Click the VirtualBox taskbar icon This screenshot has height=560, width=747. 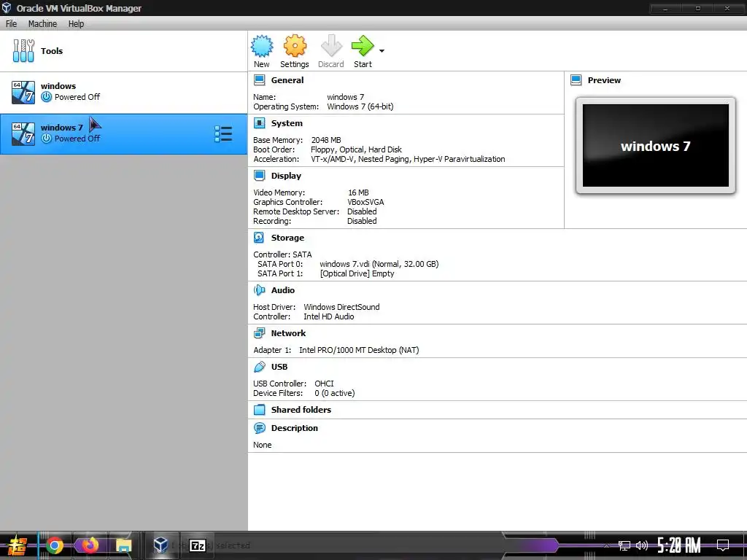tap(161, 545)
